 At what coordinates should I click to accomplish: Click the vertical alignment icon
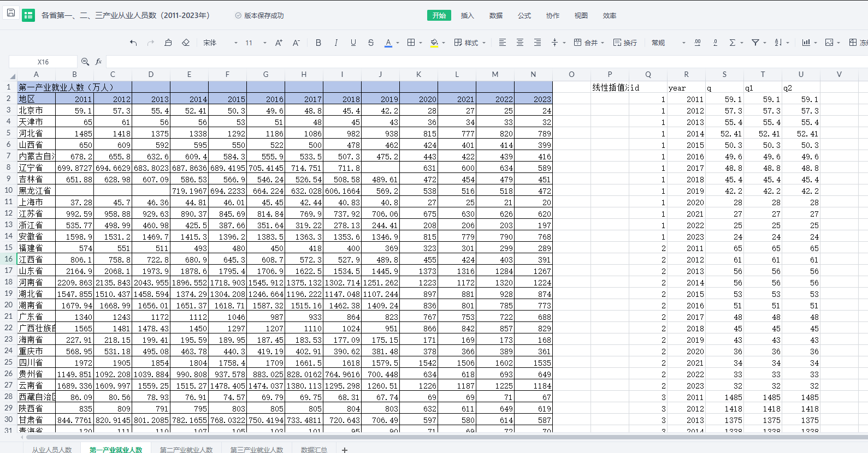click(555, 43)
